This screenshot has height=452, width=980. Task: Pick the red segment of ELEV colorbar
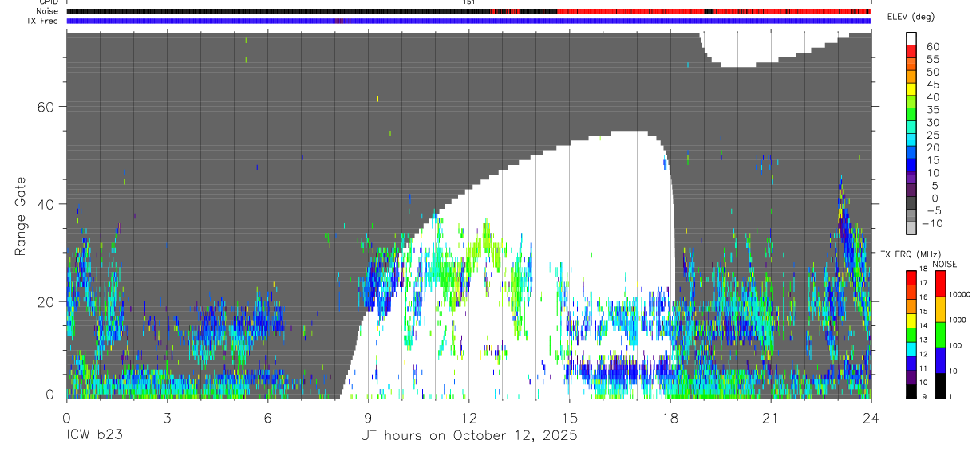coord(911,51)
